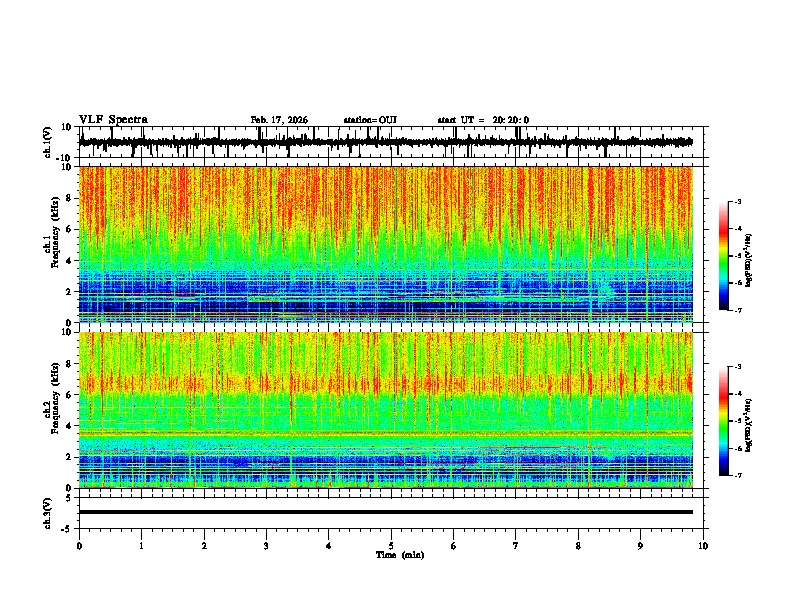Click the "VLF Spectra" title text

[x=113, y=120]
